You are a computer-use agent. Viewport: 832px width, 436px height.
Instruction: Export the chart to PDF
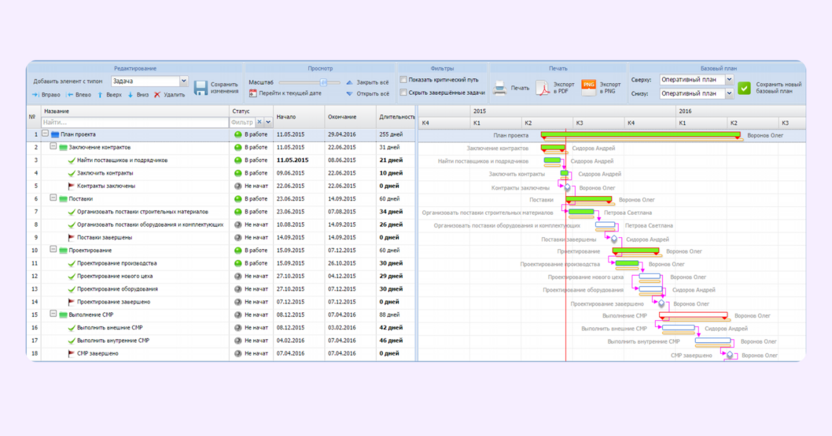pos(543,88)
